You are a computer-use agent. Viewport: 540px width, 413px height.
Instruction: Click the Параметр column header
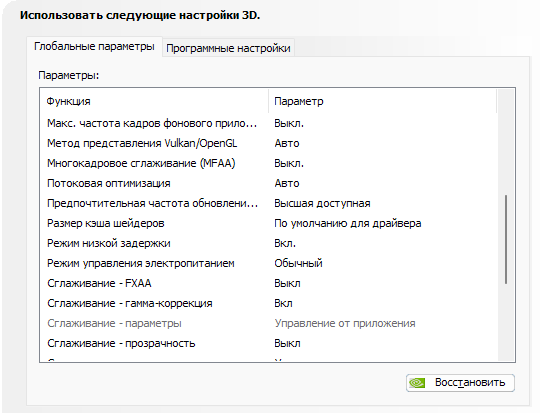tap(383, 101)
